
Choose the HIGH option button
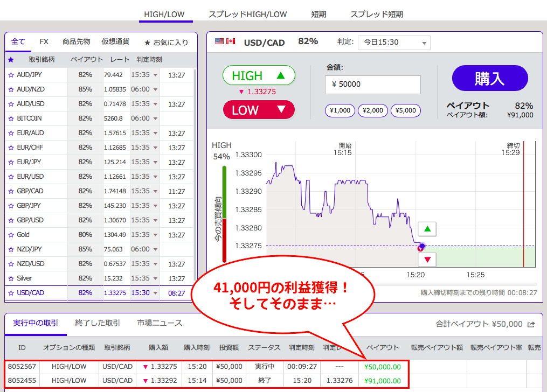tap(259, 75)
